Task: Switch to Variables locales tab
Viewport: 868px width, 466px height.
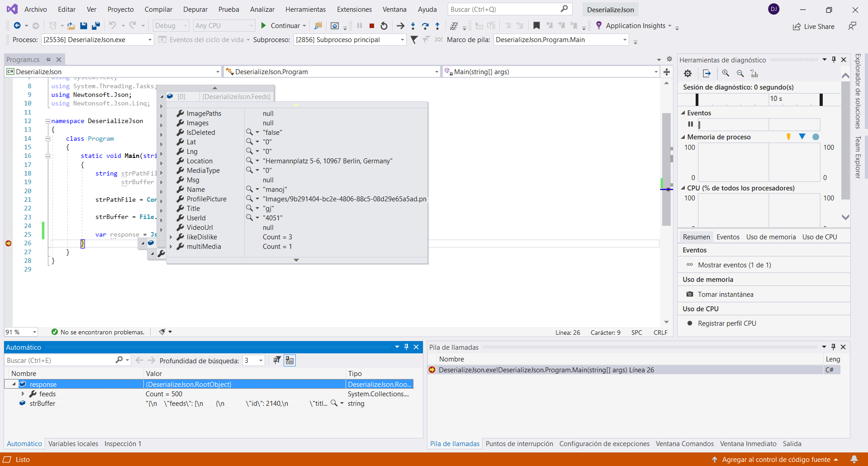Action: pyautogui.click(x=73, y=444)
